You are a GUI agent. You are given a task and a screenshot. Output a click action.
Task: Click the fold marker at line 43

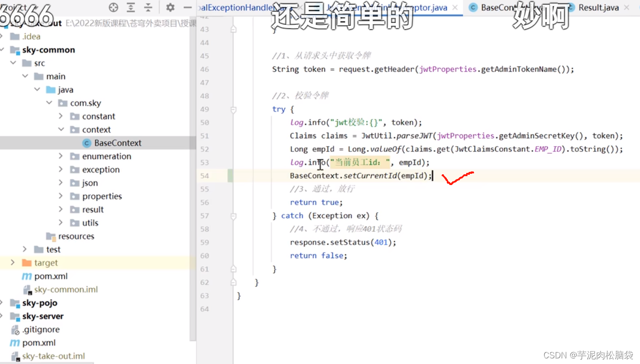[x=233, y=29]
